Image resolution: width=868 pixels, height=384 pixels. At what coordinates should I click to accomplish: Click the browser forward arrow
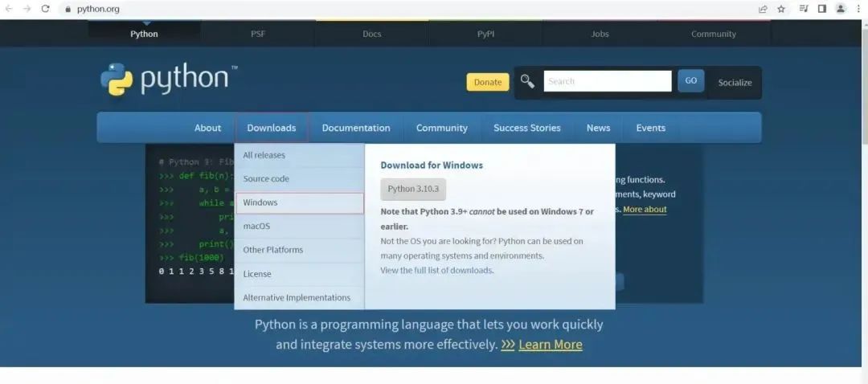coord(27,9)
